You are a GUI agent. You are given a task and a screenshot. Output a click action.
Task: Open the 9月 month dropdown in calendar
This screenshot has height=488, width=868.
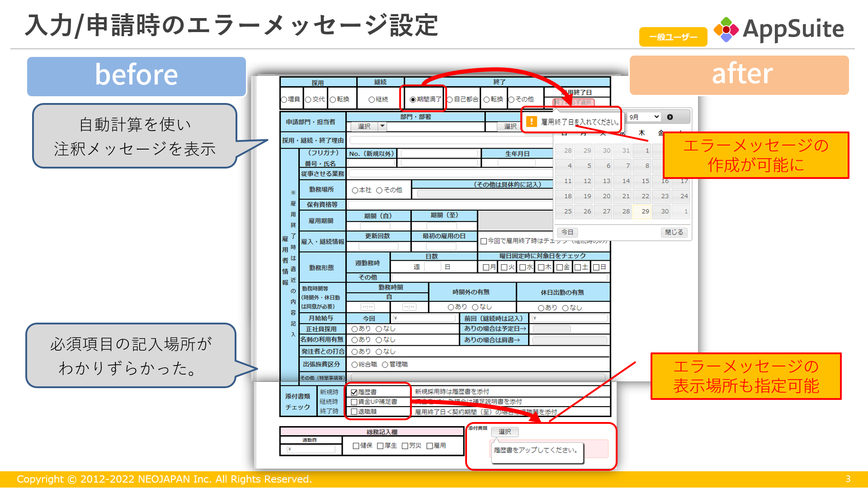click(644, 117)
